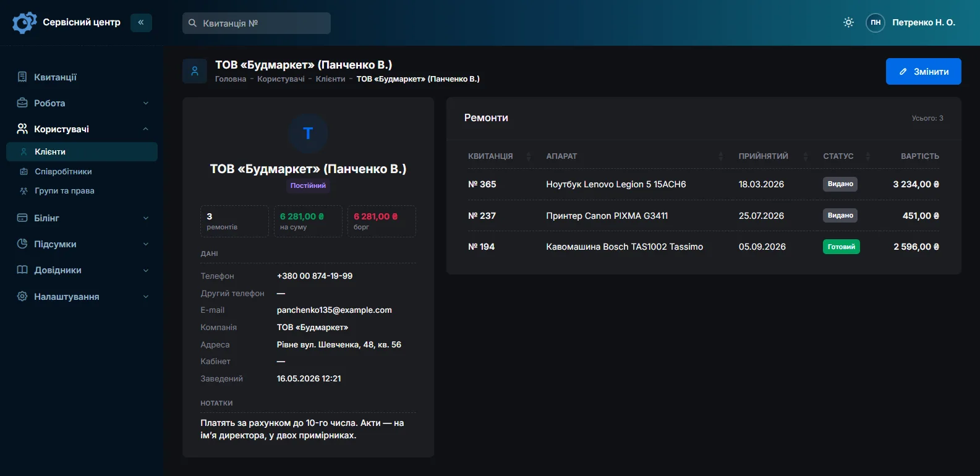The image size is (980, 476).
Task: Click the Співробітники badge icon
Action: tap(24, 171)
